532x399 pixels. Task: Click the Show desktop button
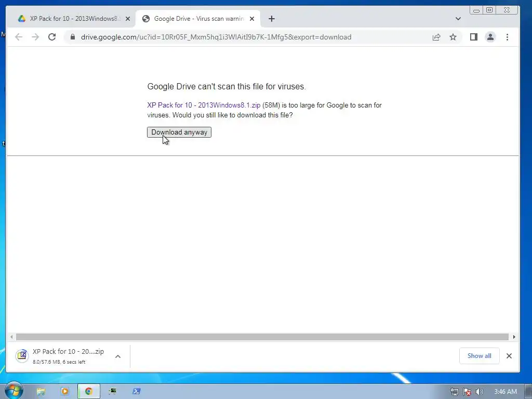[528, 392]
